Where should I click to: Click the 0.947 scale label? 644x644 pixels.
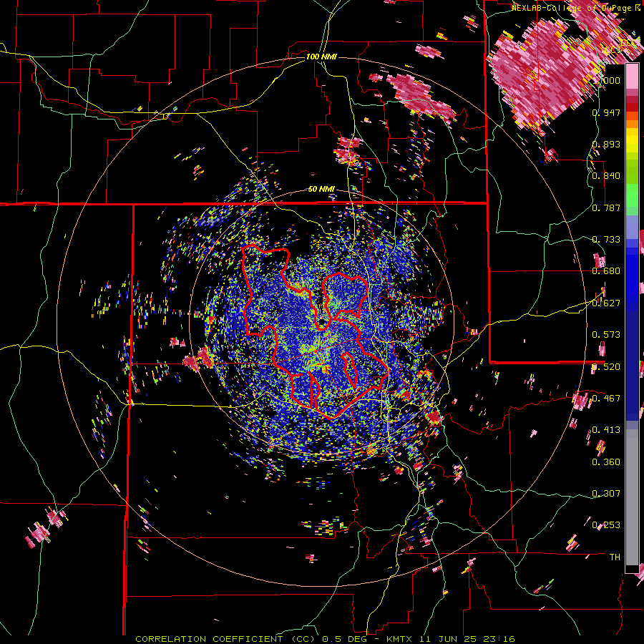point(606,112)
